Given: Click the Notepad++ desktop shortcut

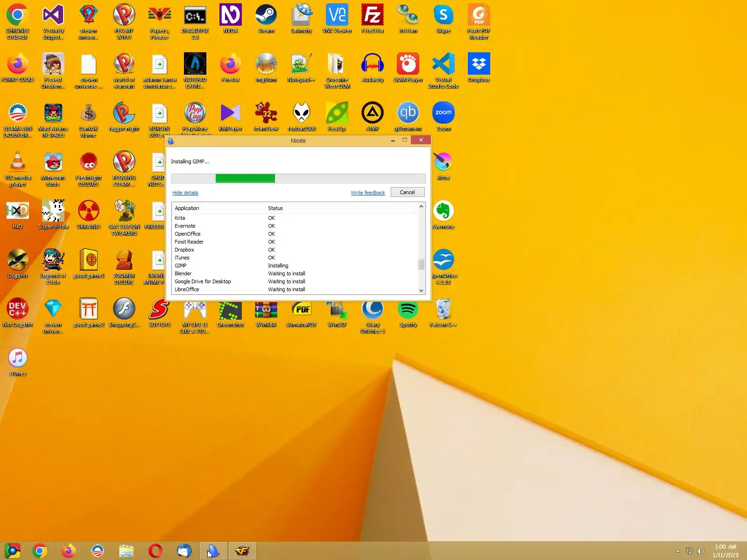Looking at the screenshot, I should point(302,68).
